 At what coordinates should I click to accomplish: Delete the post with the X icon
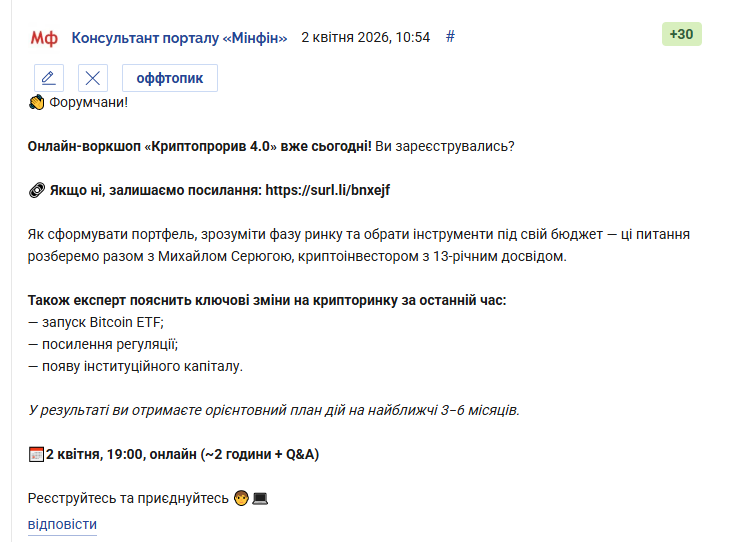click(92, 78)
